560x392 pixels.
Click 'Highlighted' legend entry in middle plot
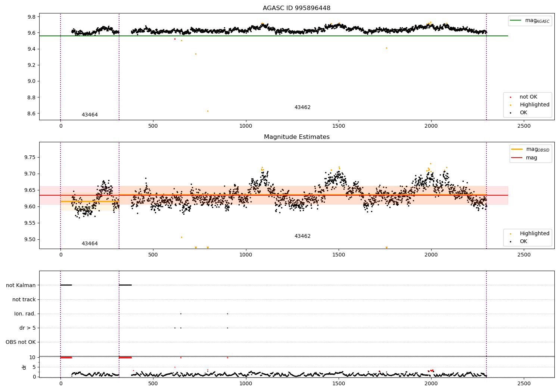click(x=534, y=233)
